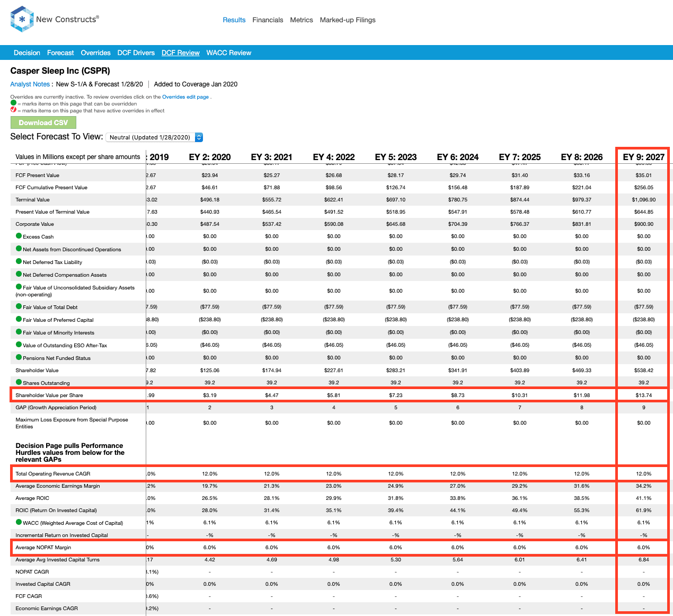Click the $10.31 per share value for 2025
The width and height of the screenshot is (673, 616).
[x=520, y=395]
